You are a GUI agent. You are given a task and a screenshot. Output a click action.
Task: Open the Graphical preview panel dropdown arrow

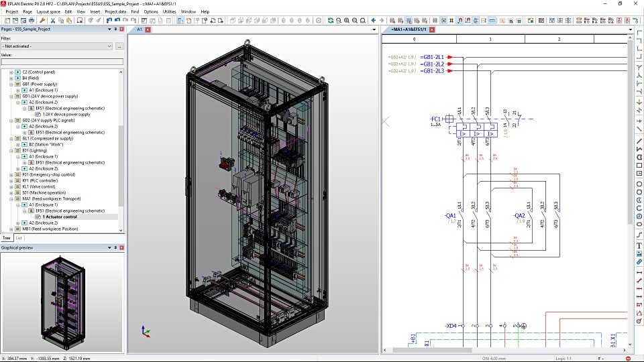click(109, 247)
